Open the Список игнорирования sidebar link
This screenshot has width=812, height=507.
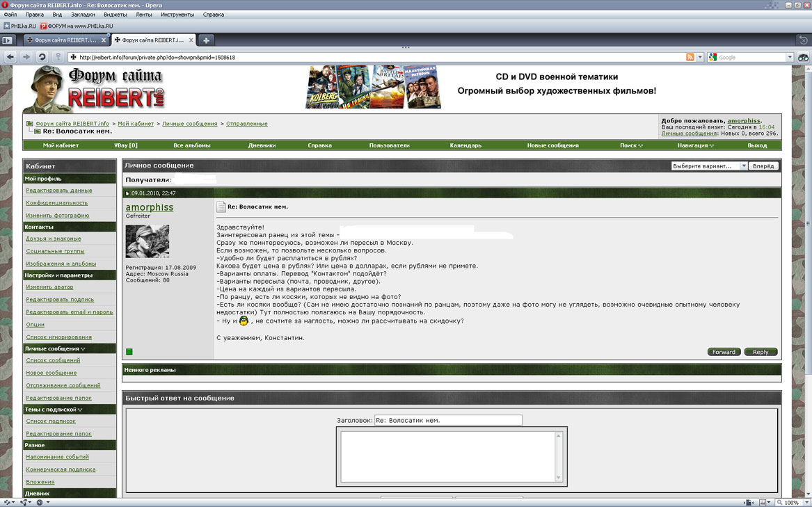tap(59, 337)
